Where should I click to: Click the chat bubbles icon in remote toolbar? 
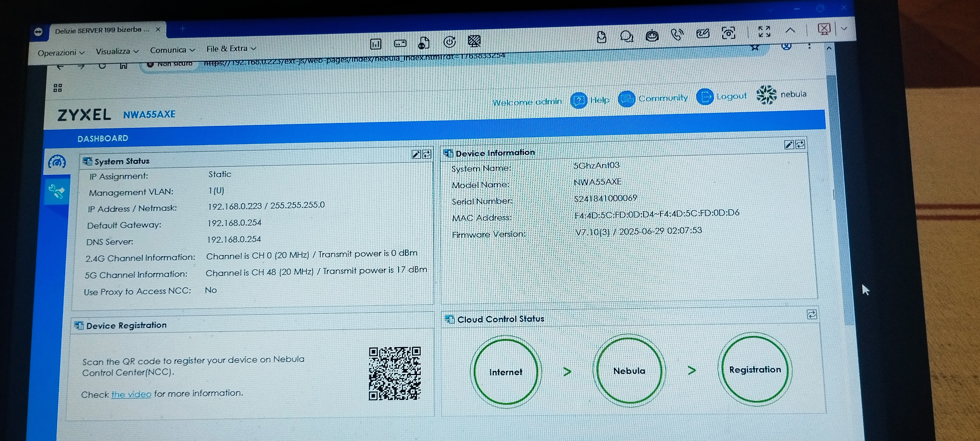click(x=626, y=37)
